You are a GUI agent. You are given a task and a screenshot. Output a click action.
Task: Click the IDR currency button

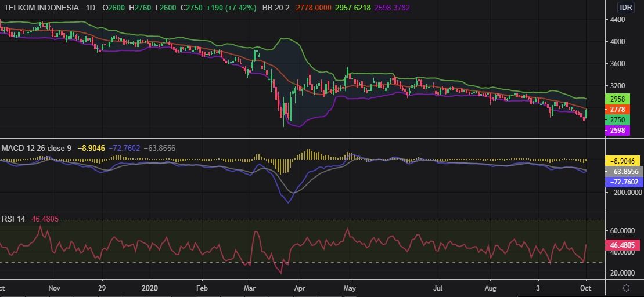point(625,8)
